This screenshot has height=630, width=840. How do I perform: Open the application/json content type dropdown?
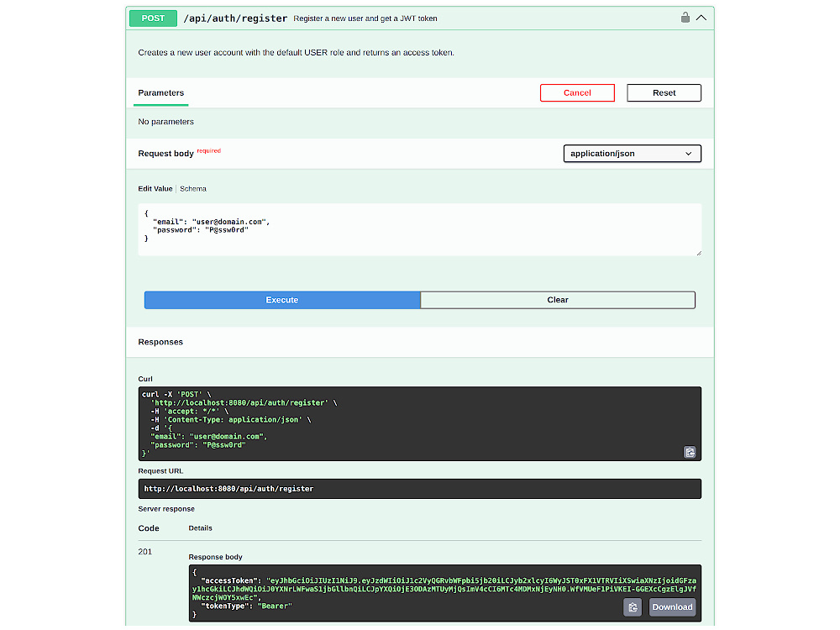[633, 154]
